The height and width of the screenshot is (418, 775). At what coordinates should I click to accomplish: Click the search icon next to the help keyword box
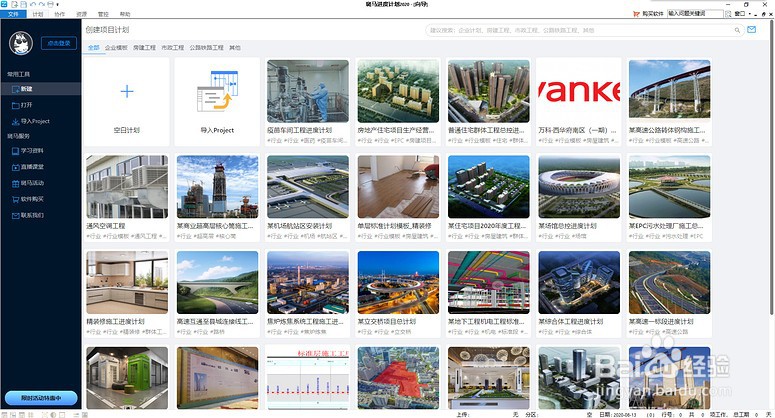(x=728, y=14)
